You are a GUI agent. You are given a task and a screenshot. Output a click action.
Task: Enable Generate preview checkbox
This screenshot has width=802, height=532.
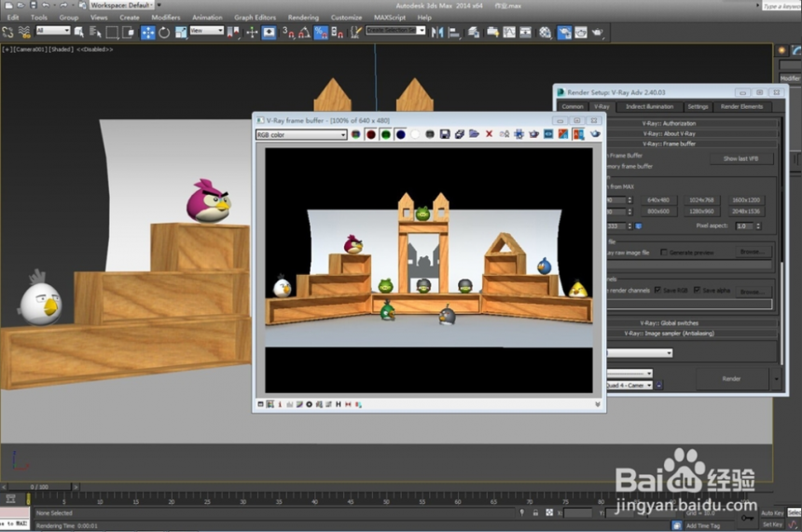pos(663,252)
